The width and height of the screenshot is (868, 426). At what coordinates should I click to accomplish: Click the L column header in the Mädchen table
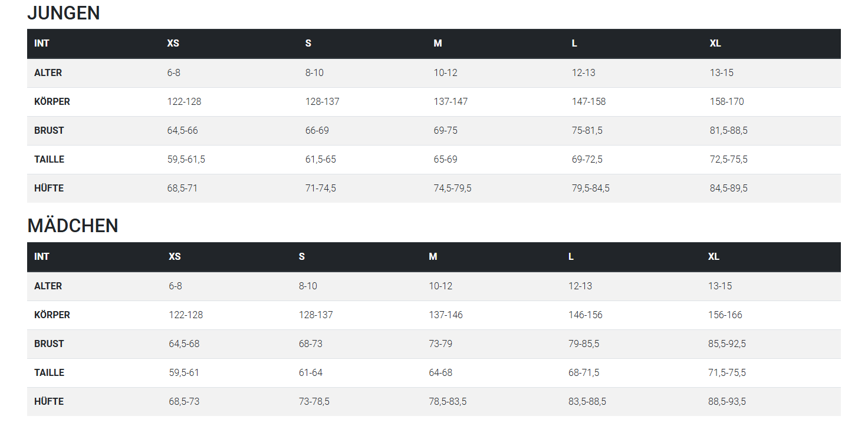571,257
